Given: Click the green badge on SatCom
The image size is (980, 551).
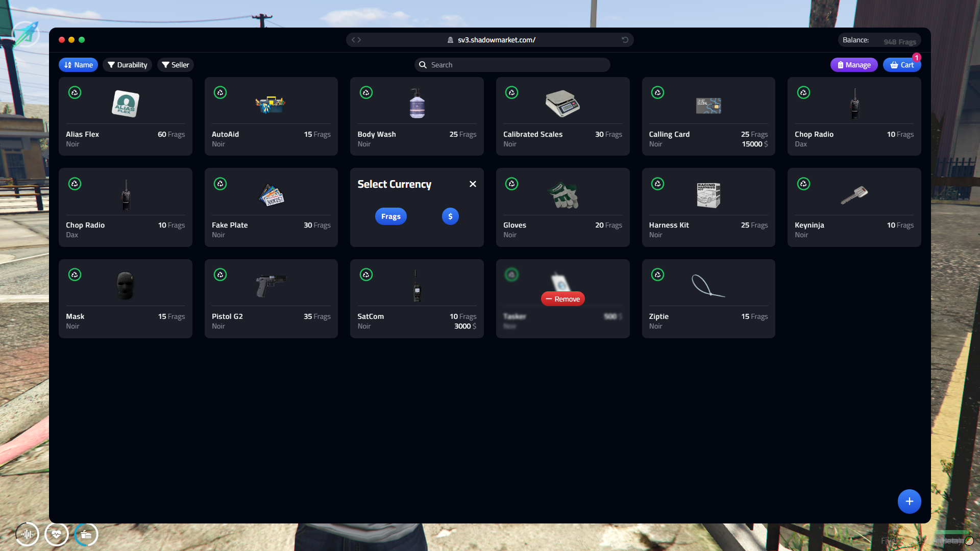Looking at the screenshot, I should coord(366,274).
